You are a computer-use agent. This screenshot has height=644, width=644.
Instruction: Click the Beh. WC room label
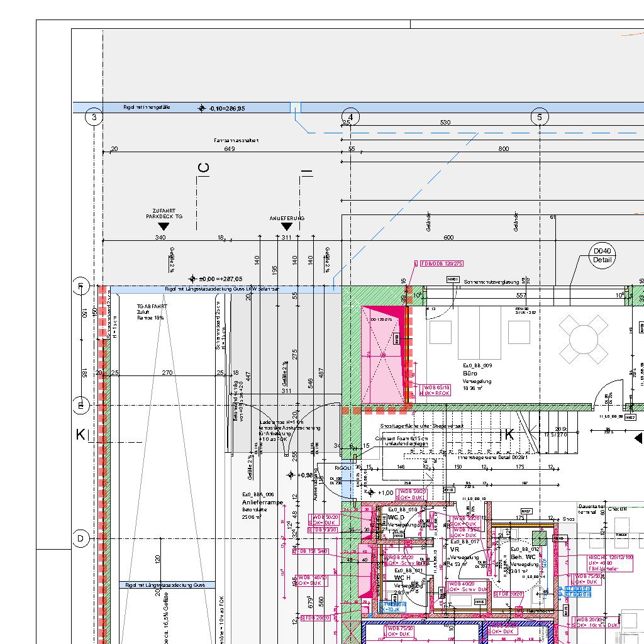pos(523,557)
